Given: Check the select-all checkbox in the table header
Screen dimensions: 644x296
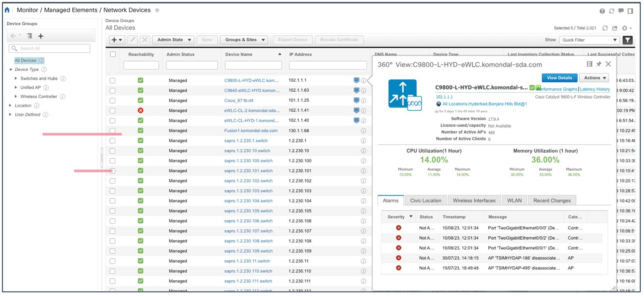Looking at the screenshot, I should (x=113, y=54).
